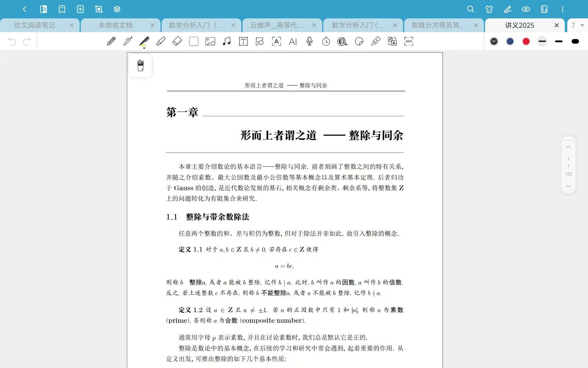Open the bookmark icon in the top bar

point(62,9)
